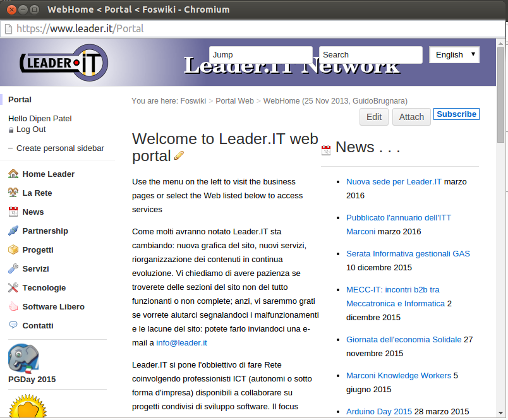Open Progetti menu item
Viewport: 508px width, 420px height.
tap(38, 250)
